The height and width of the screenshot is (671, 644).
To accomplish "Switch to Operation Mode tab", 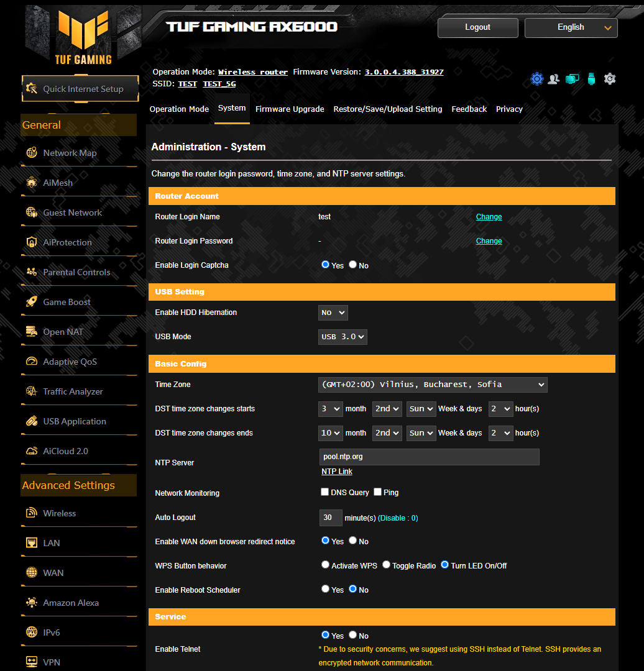I will click(179, 109).
